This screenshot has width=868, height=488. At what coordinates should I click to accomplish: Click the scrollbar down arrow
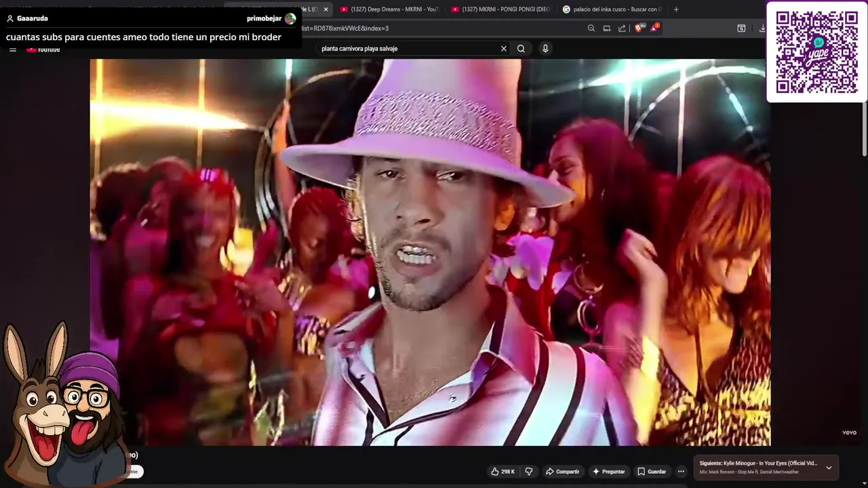pos(865,485)
